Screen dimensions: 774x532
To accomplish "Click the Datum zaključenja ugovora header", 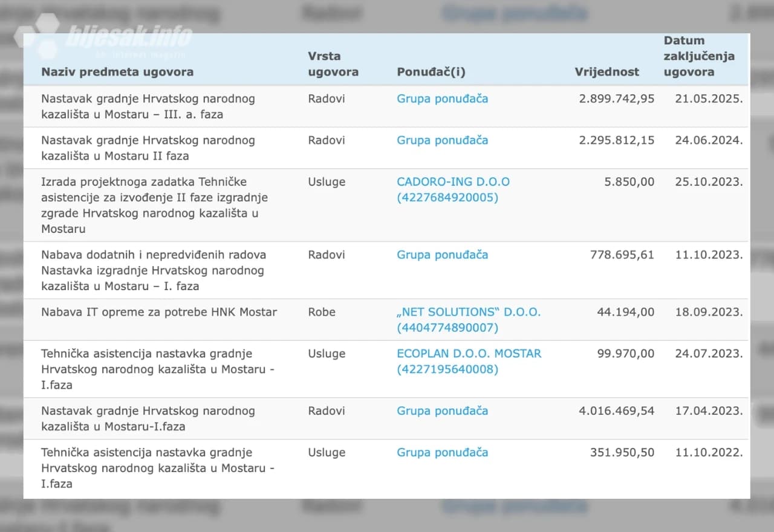I will [x=699, y=56].
